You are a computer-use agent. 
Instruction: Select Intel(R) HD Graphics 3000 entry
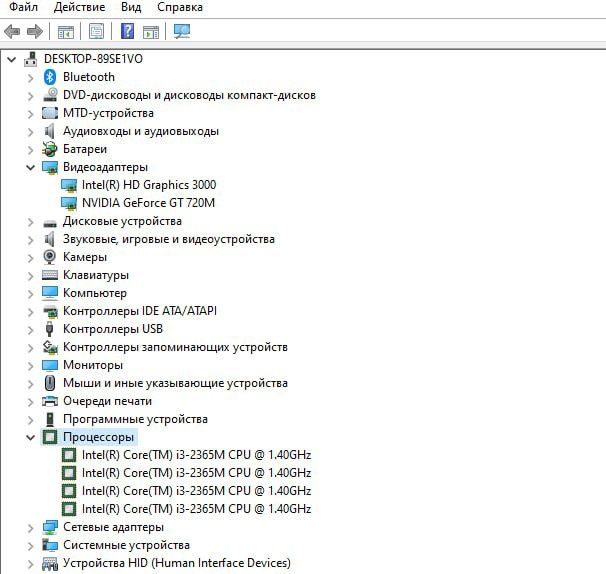(x=149, y=185)
